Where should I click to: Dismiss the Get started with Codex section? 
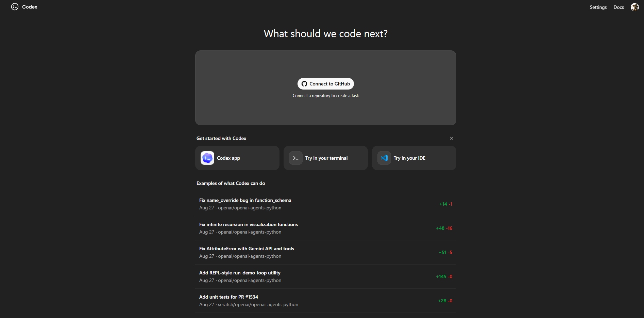452,138
